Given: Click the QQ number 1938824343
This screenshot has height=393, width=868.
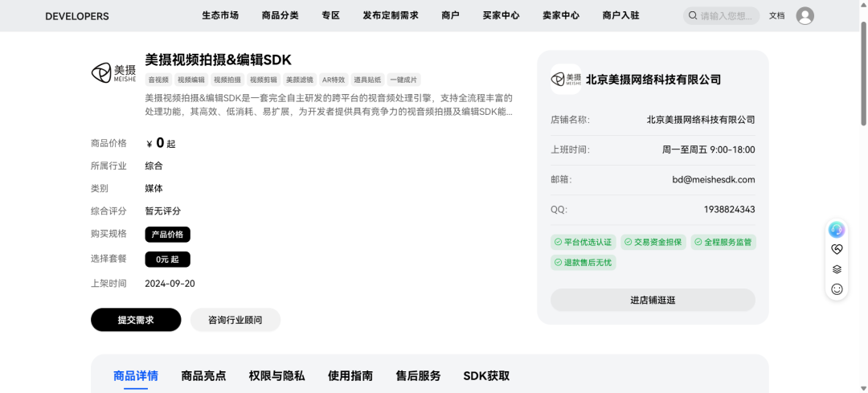Looking at the screenshot, I should [730, 209].
